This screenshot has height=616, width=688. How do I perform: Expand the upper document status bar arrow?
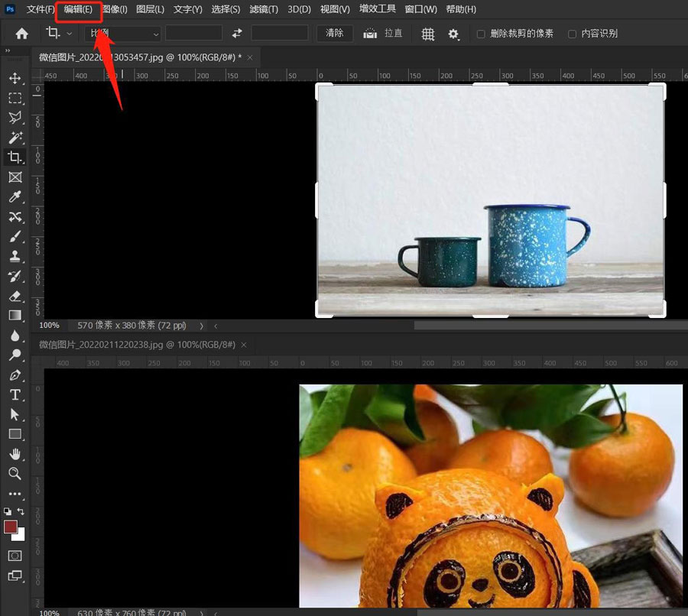pyautogui.click(x=201, y=326)
